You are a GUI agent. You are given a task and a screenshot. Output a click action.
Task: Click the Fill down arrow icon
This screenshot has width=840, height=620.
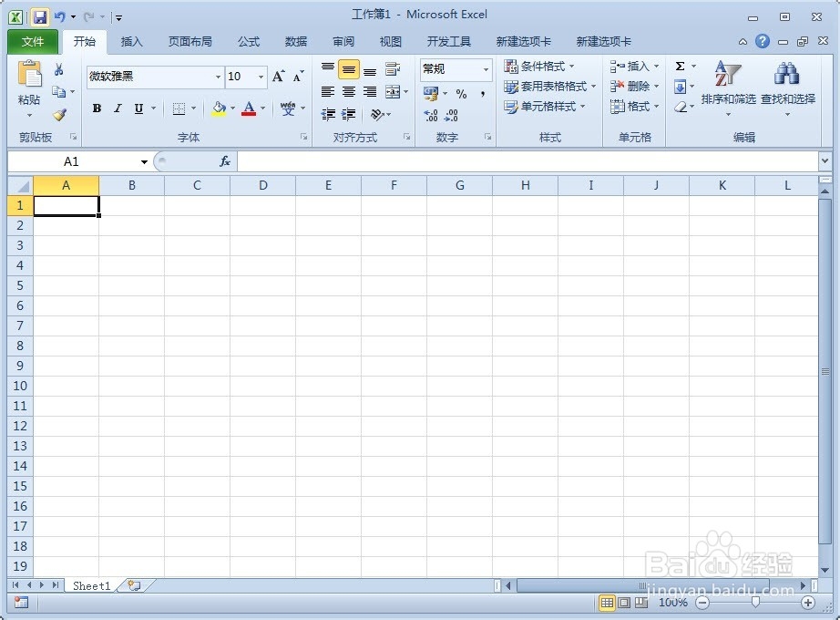pyautogui.click(x=680, y=87)
